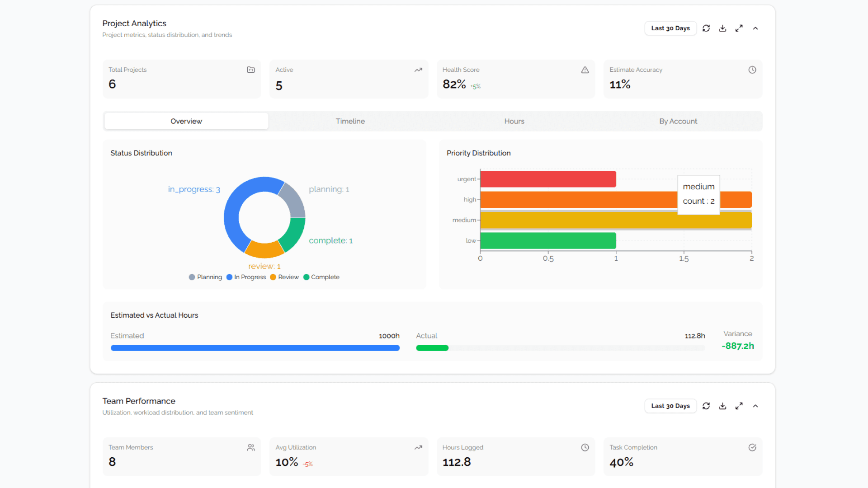Image resolution: width=868 pixels, height=488 pixels.
Task: Toggle Review legend item
Action: point(284,277)
